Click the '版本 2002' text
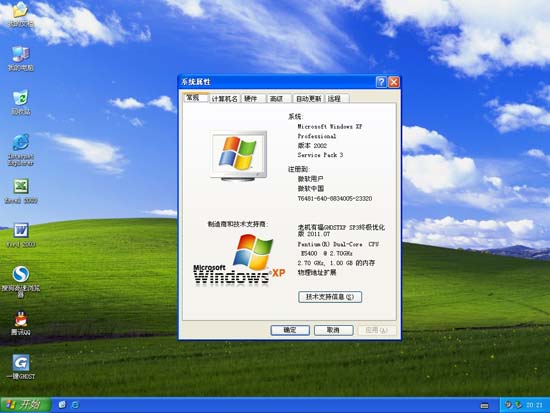Viewport: 550px width, 413px height. 312,145
